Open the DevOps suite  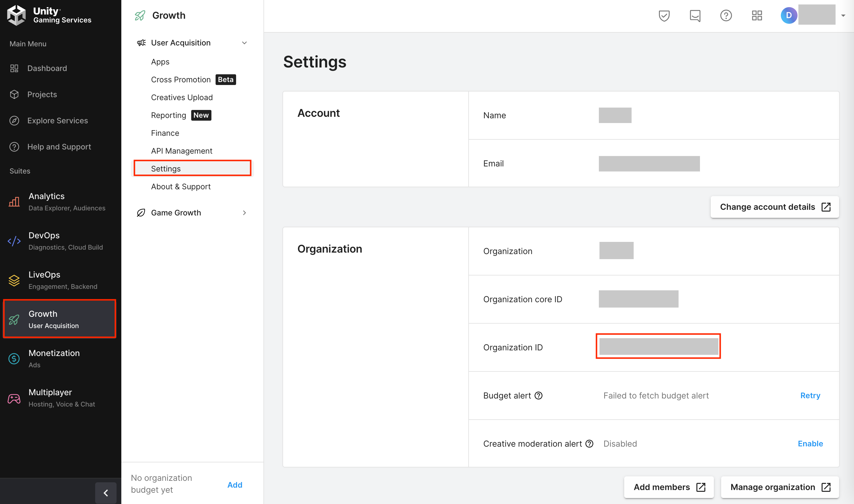(60, 241)
